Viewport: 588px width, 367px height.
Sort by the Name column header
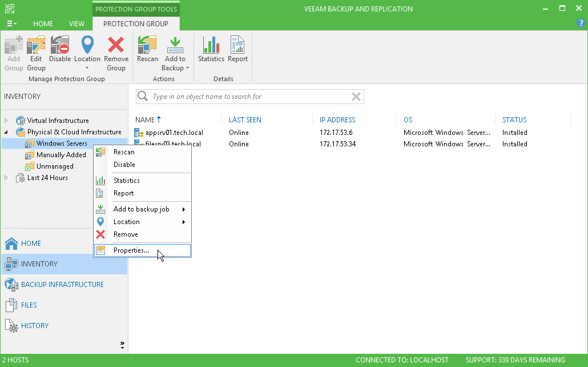pyautogui.click(x=145, y=120)
